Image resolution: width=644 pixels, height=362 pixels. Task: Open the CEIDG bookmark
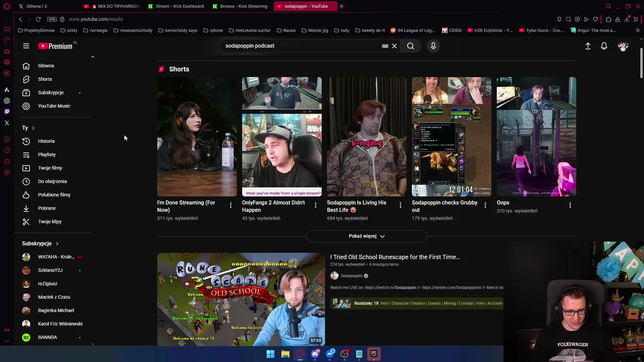point(452,30)
